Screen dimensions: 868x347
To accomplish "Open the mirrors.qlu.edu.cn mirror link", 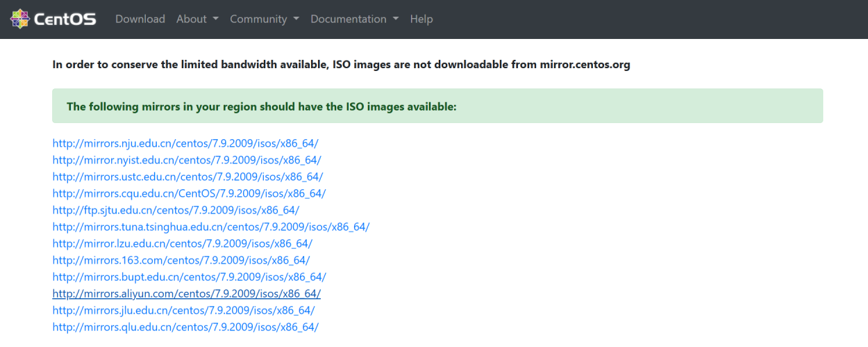I will pos(185,327).
